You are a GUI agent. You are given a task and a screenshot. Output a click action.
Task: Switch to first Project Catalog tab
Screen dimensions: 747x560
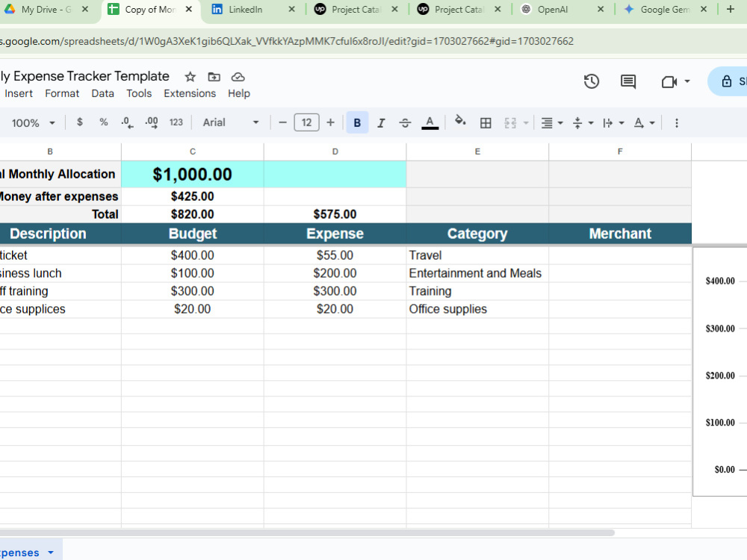click(356, 10)
